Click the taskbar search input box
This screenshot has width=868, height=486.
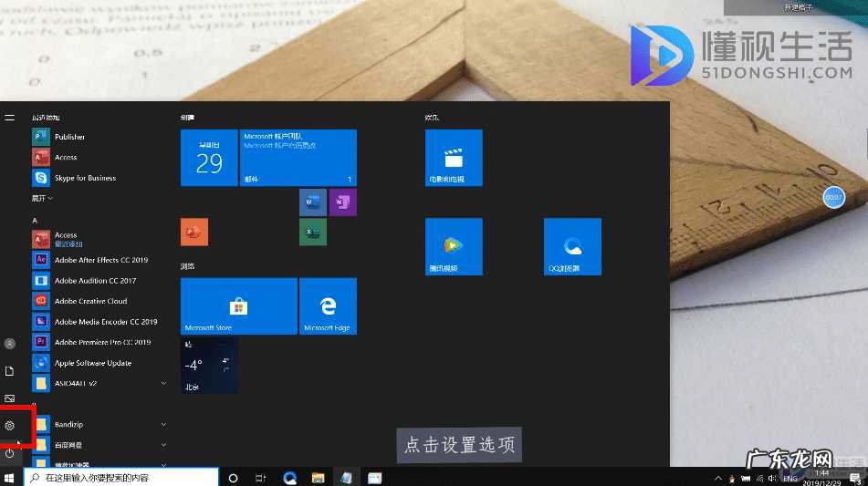[x=123, y=478]
